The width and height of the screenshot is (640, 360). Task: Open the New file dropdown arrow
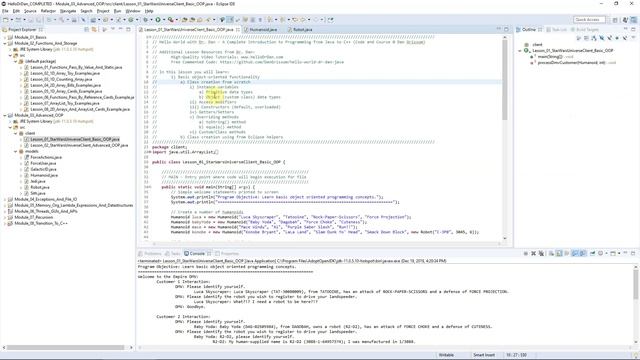[x=12, y=20]
